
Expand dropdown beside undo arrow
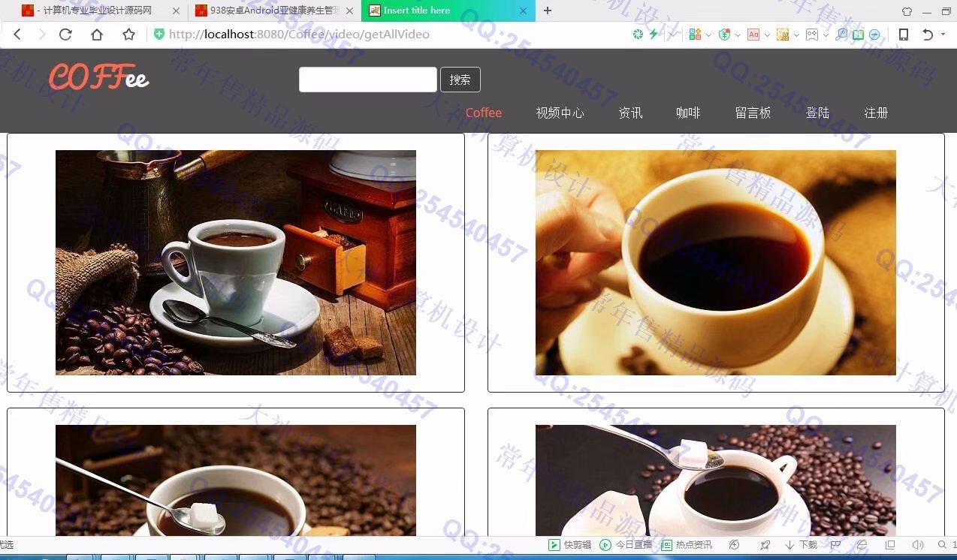click(x=943, y=35)
